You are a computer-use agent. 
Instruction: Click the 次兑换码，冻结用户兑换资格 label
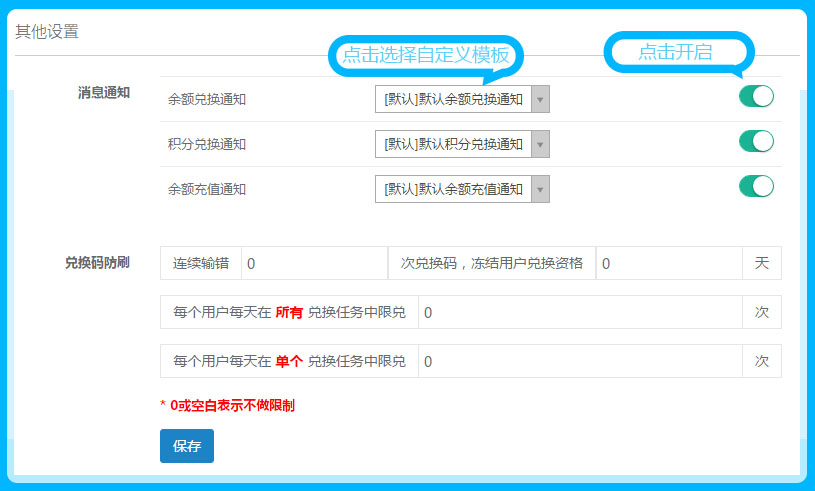491,264
